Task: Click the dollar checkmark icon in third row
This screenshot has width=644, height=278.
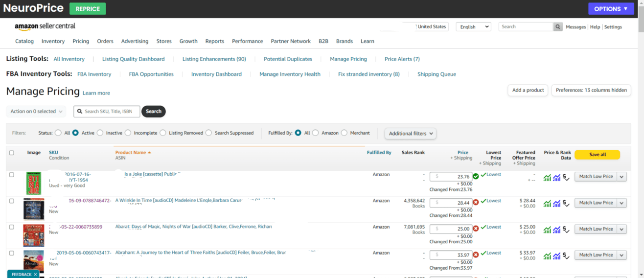Action: 566,230
